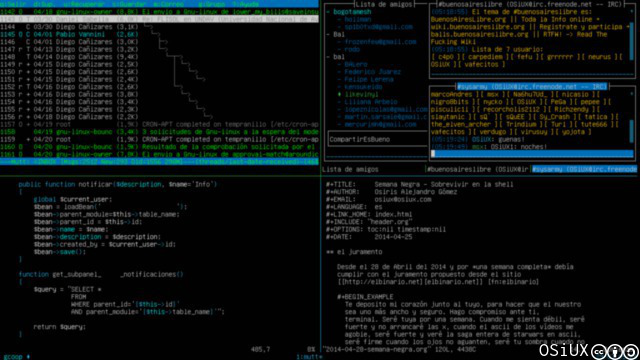Select mutt message 1148 dated 04/14

coord(159,57)
